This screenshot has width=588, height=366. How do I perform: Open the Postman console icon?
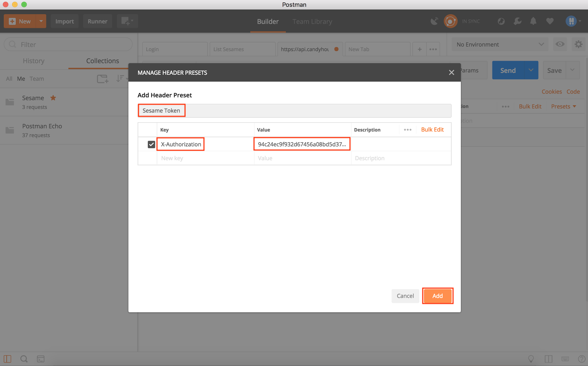tap(41, 359)
